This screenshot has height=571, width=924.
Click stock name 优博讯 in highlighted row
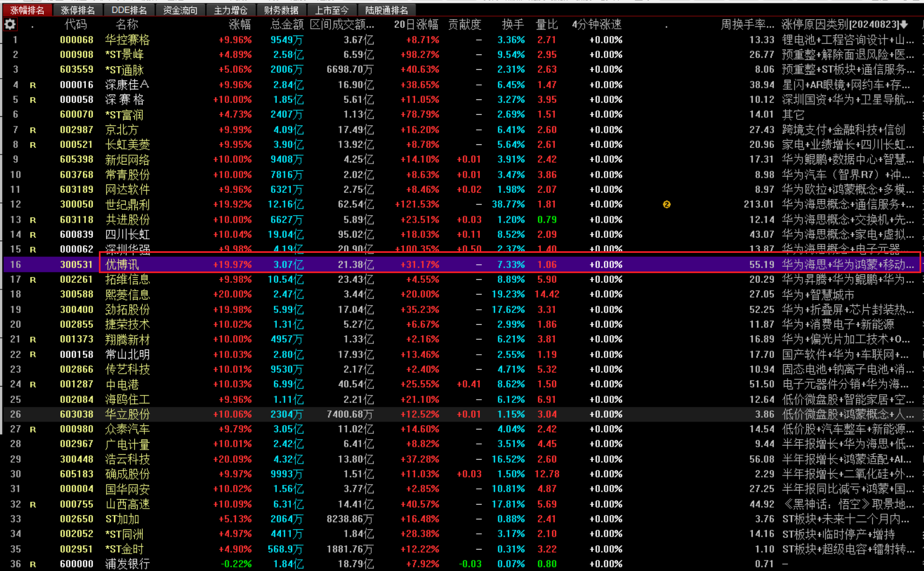pos(122,265)
